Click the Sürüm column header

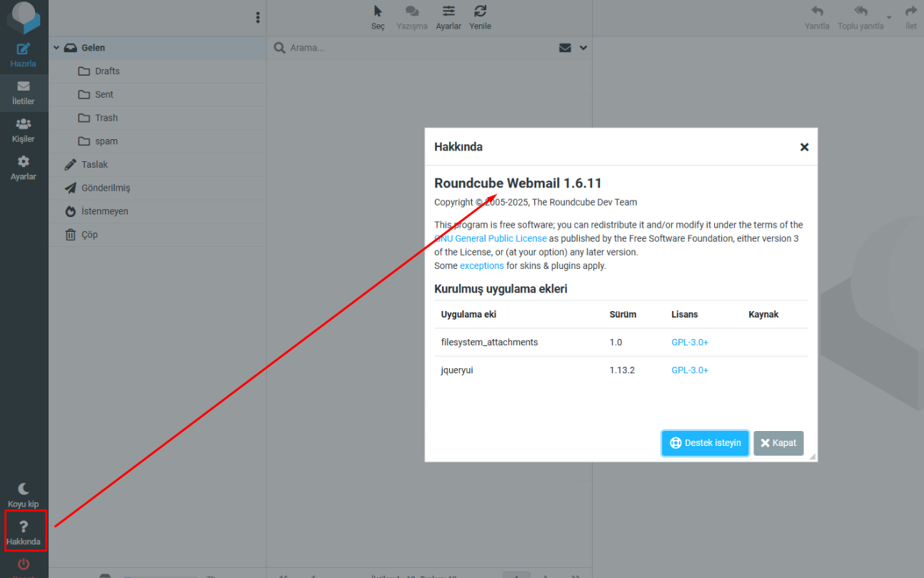coord(623,315)
